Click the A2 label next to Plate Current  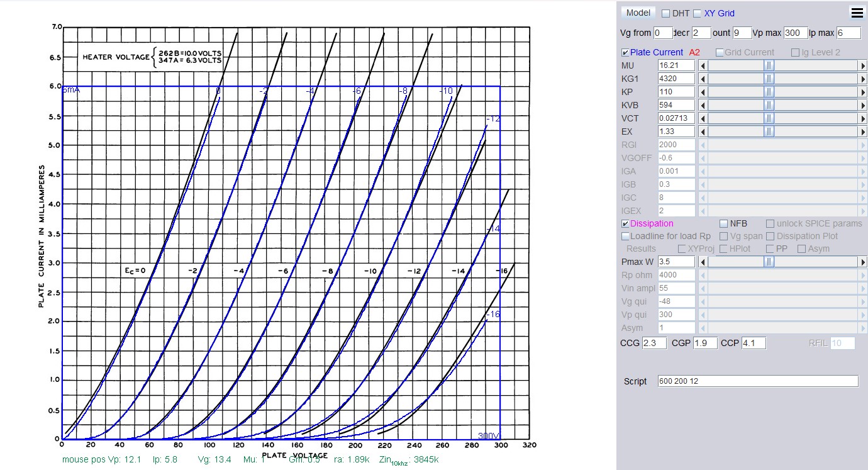[694, 52]
